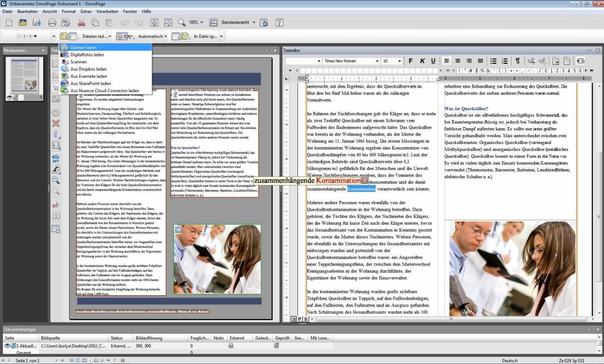The image size is (604, 364).
Task: Open the Times New Roman font dropdown
Action: tap(377, 61)
